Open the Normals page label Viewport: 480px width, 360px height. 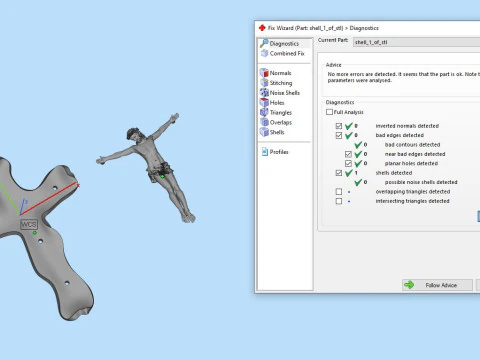[280, 73]
